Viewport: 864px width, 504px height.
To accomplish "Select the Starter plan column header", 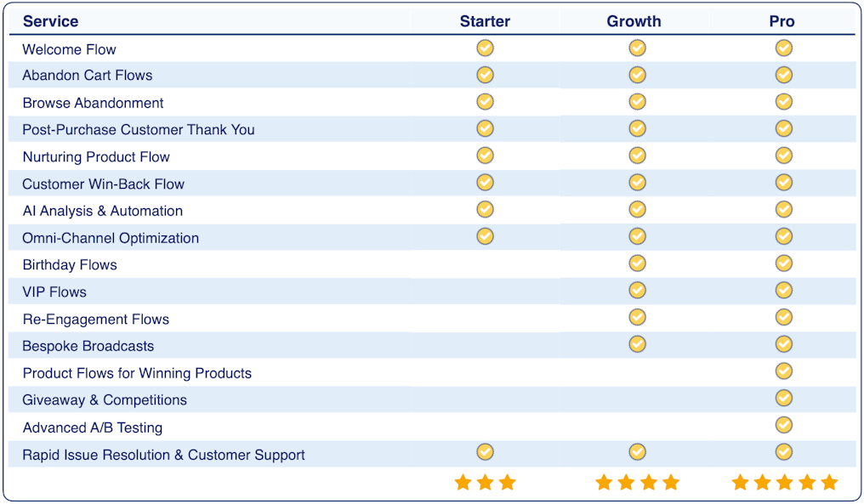I will [485, 21].
